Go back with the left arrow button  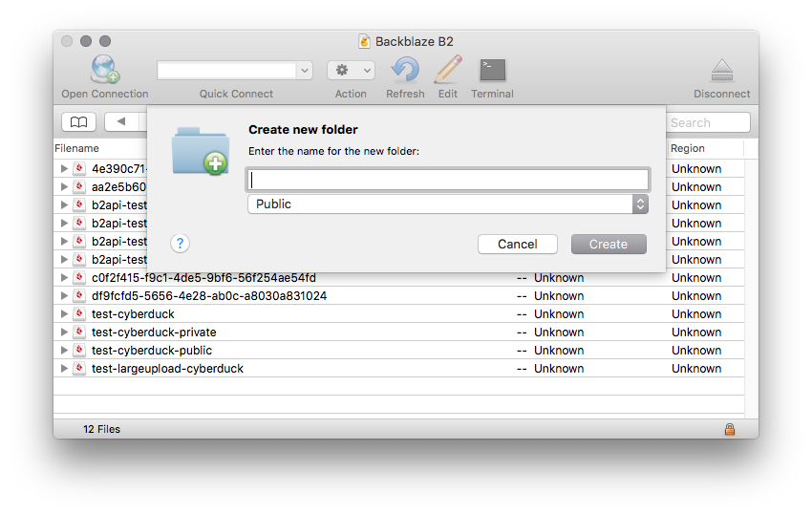[x=121, y=121]
